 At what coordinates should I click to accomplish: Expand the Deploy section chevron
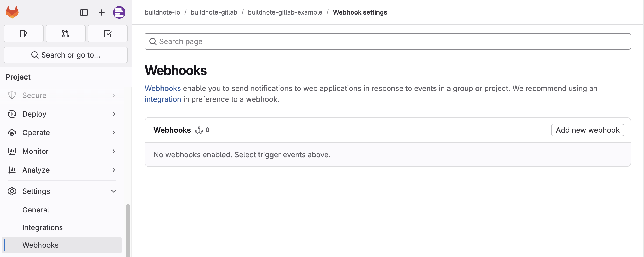pos(114,114)
